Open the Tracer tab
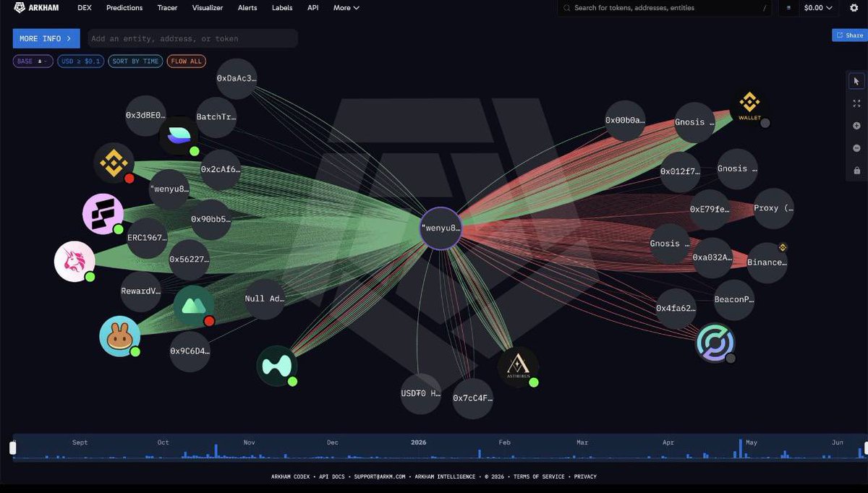Screen dimensions: 868x493 [x=167, y=8]
